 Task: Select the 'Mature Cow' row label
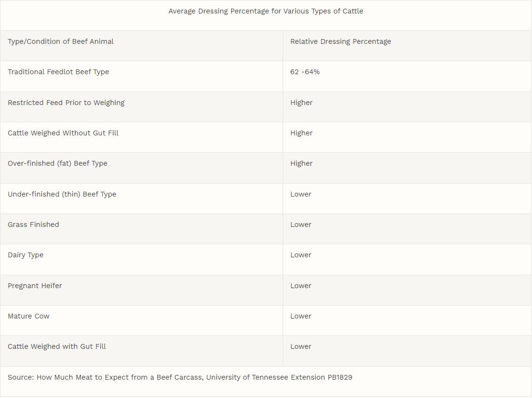pos(28,316)
